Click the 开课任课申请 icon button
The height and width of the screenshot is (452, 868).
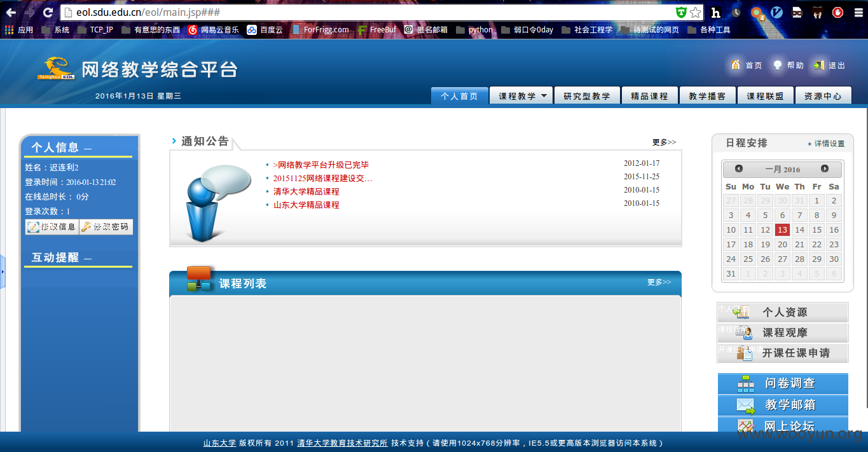point(783,353)
